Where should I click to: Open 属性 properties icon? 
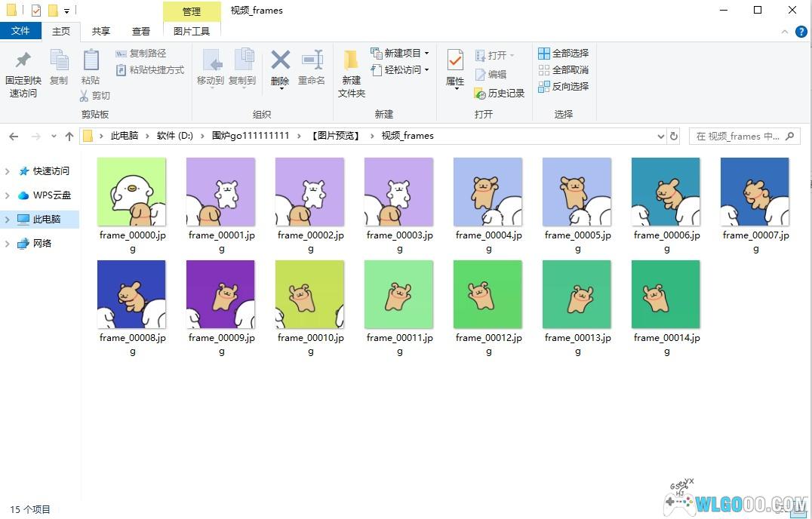coord(455,60)
